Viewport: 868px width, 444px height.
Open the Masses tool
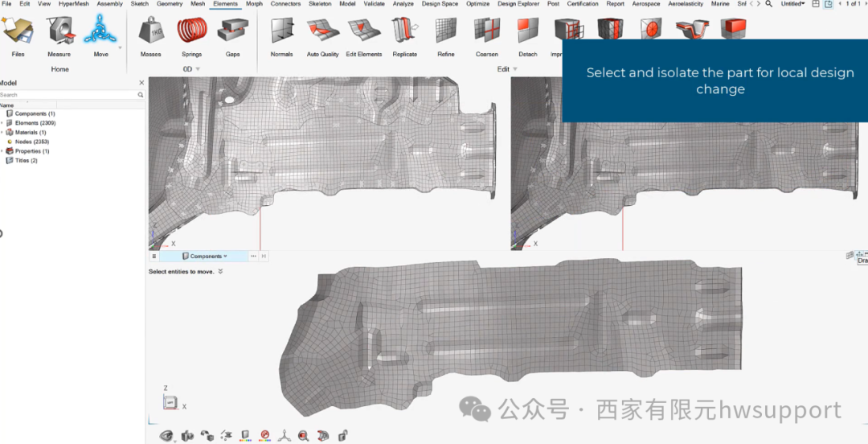pyautogui.click(x=150, y=35)
